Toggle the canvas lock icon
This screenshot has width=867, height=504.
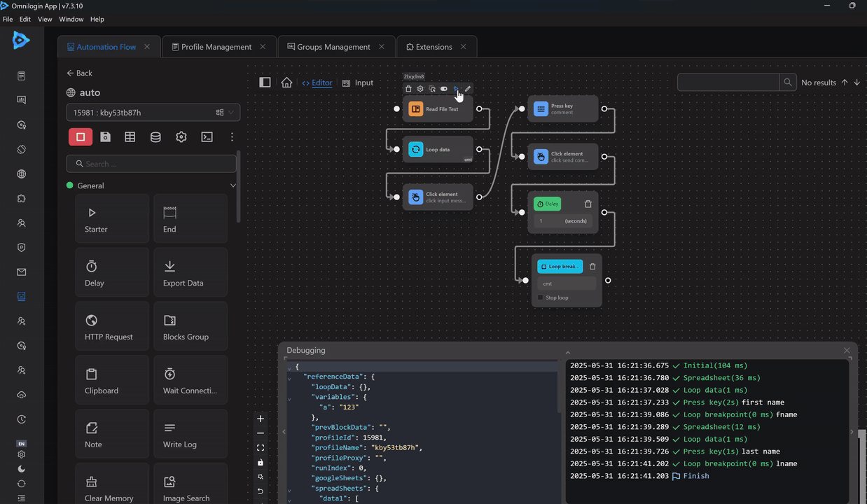coord(261,463)
